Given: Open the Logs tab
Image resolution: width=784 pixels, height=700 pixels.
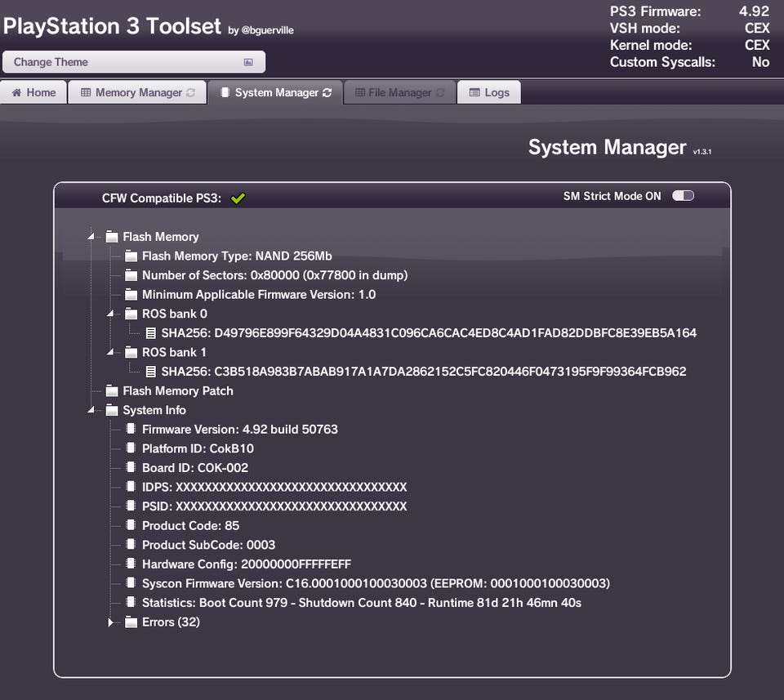Looking at the screenshot, I should (x=488, y=93).
